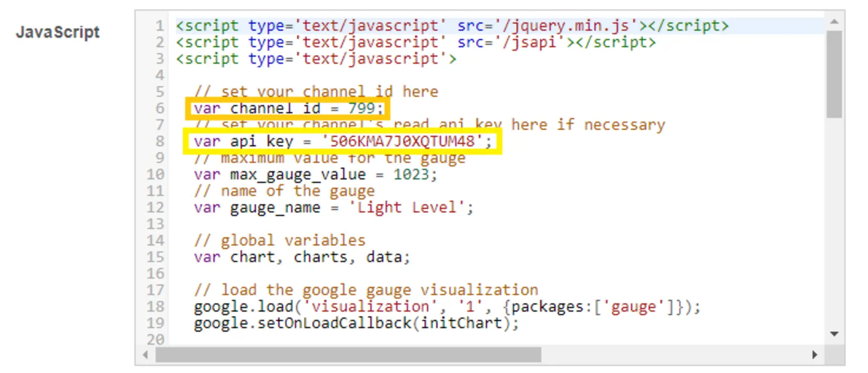The width and height of the screenshot is (868, 373).
Task: Click the google.load visualization line
Action: coord(446,307)
